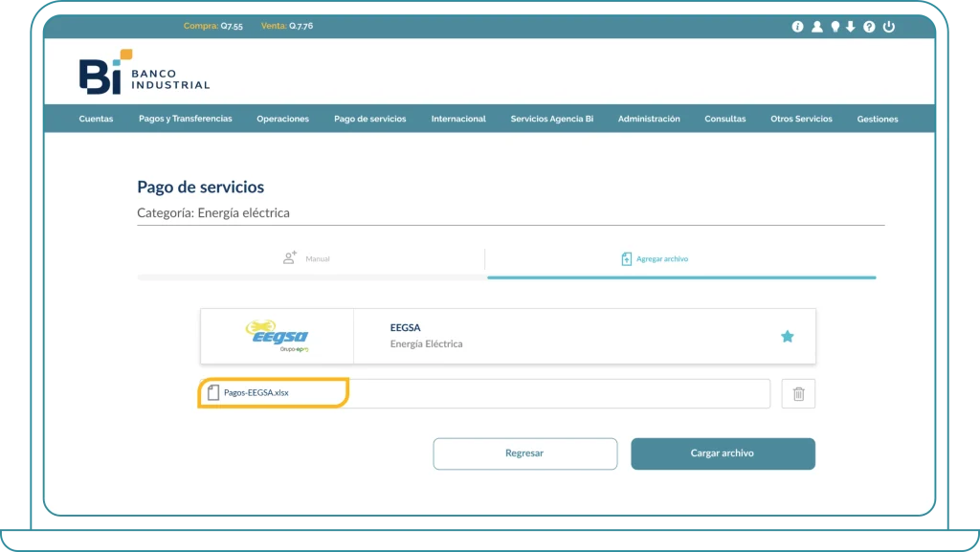Open the Cuentas menu
Image resolution: width=980 pixels, height=552 pixels.
pyautogui.click(x=96, y=119)
